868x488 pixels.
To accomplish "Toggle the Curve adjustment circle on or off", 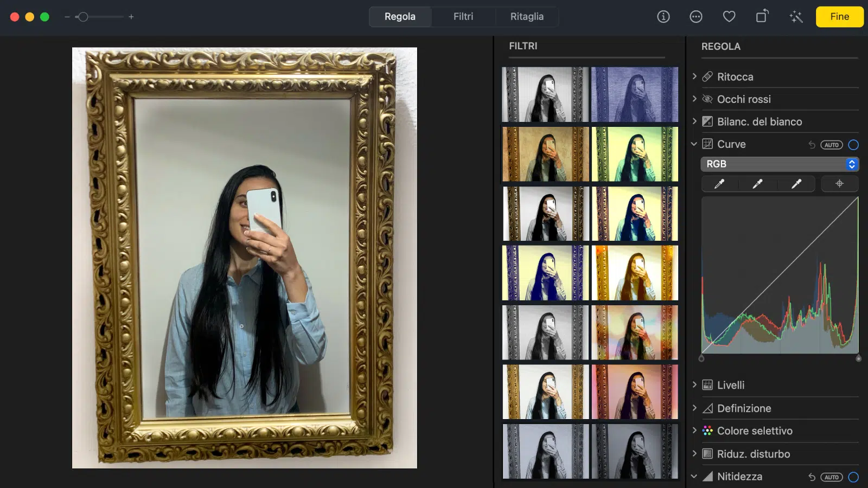I will pos(853,145).
